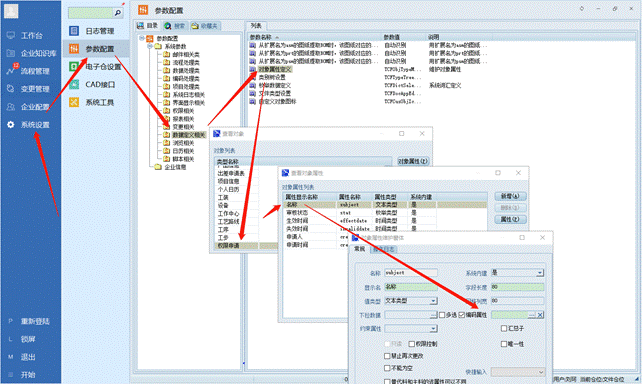Screen dimensions: 642x384
Task: Click the user avatar at top of sidebar
Action: [11, 10]
